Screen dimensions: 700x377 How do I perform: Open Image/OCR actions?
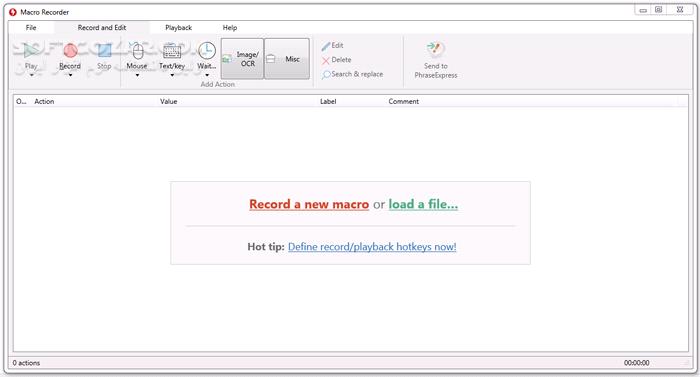tap(242, 59)
